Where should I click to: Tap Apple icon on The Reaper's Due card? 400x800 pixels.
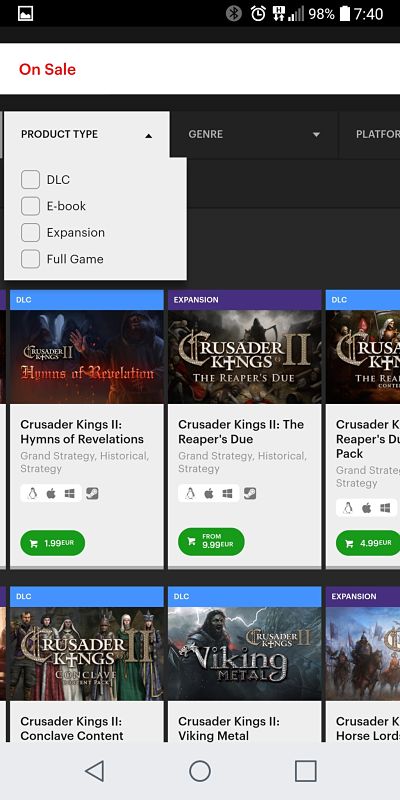pyautogui.click(x=209, y=493)
